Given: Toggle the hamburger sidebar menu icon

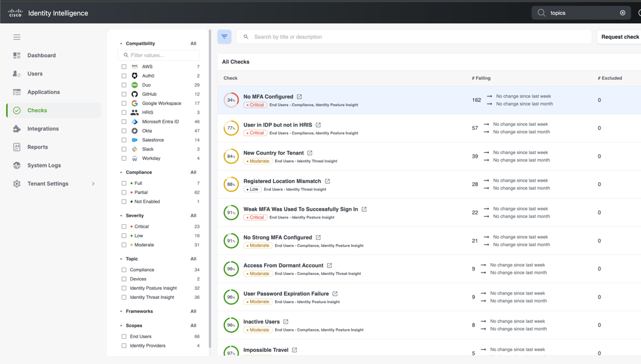Looking at the screenshot, I should [x=17, y=37].
